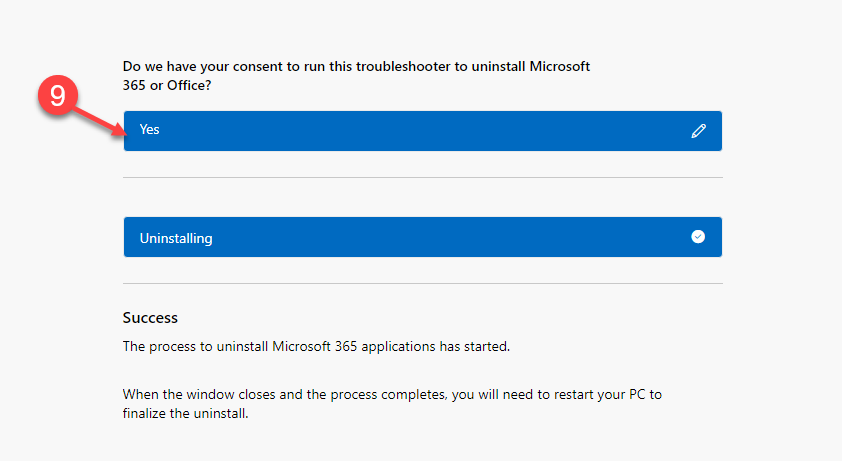Click the '365 or Office?' line
The width and height of the screenshot is (842, 461).
(x=168, y=85)
